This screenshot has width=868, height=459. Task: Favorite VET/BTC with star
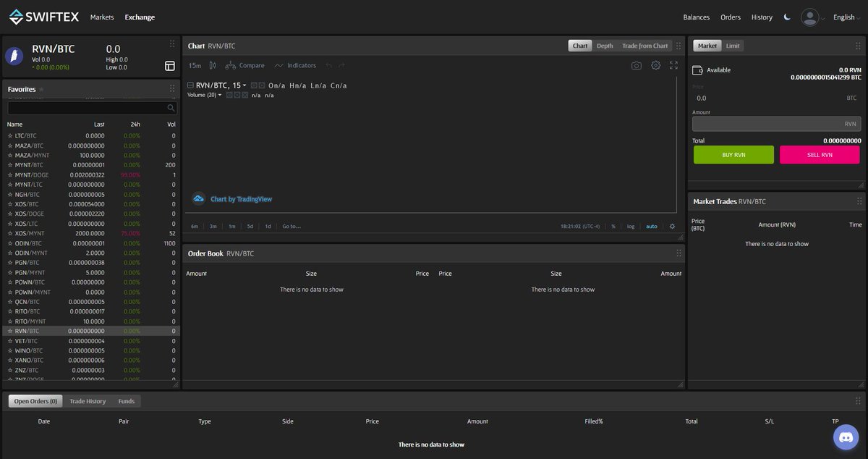pos(10,340)
